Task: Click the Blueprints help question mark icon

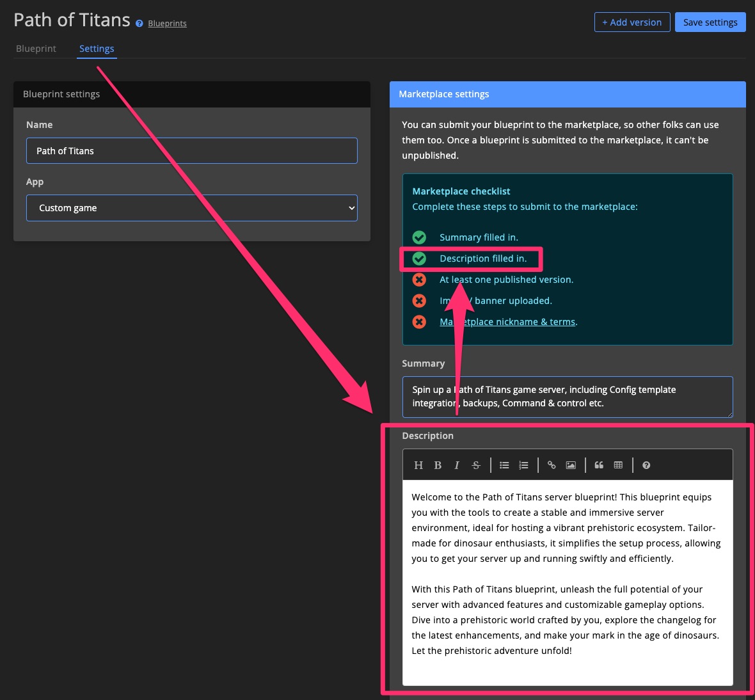Action: point(139,23)
